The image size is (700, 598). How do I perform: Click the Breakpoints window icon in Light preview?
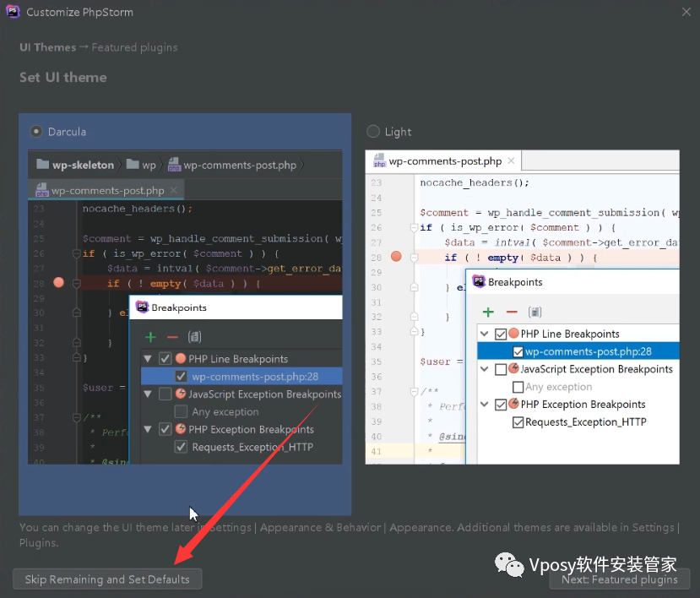[479, 281]
